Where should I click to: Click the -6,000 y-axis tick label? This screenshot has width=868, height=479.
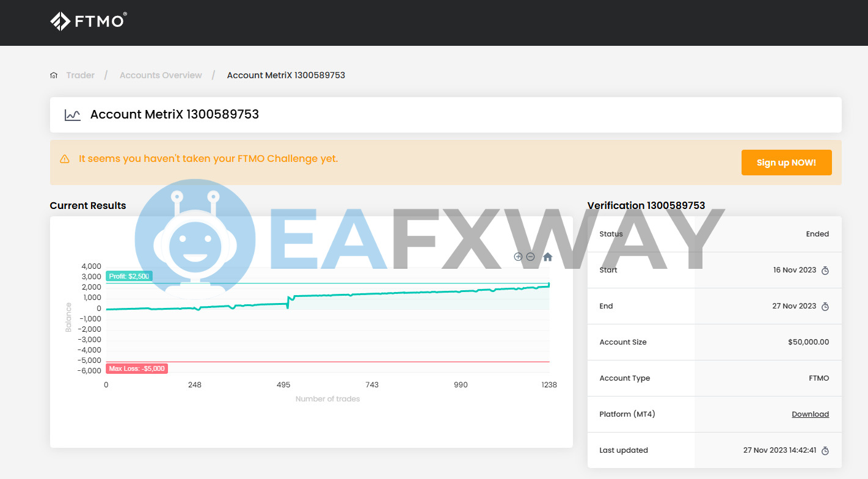(90, 371)
